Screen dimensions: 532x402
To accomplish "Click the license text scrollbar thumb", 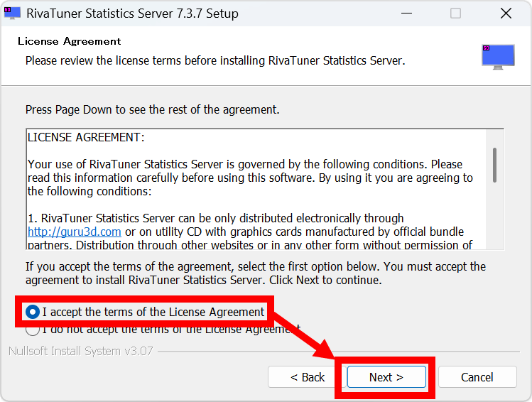I will coord(494,165).
